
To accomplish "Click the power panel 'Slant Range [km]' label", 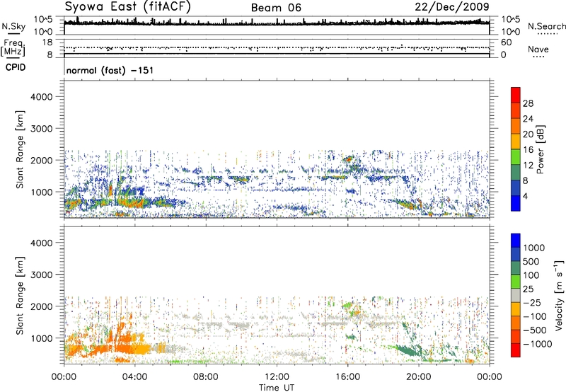I will pos(20,149).
